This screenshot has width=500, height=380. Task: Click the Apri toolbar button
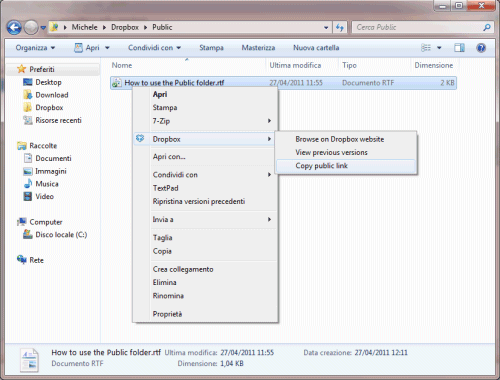tap(87, 48)
